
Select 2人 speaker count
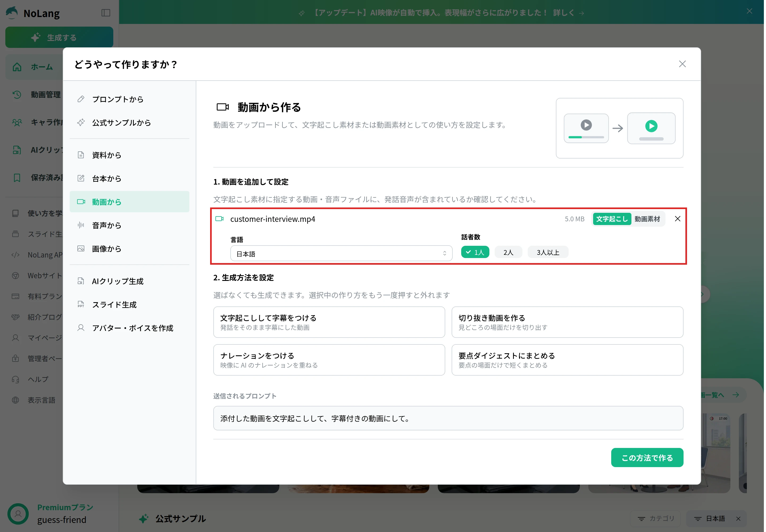pos(508,252)
